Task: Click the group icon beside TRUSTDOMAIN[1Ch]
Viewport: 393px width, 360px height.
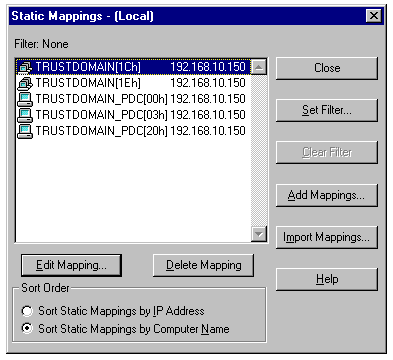Action: pos(25,67)
